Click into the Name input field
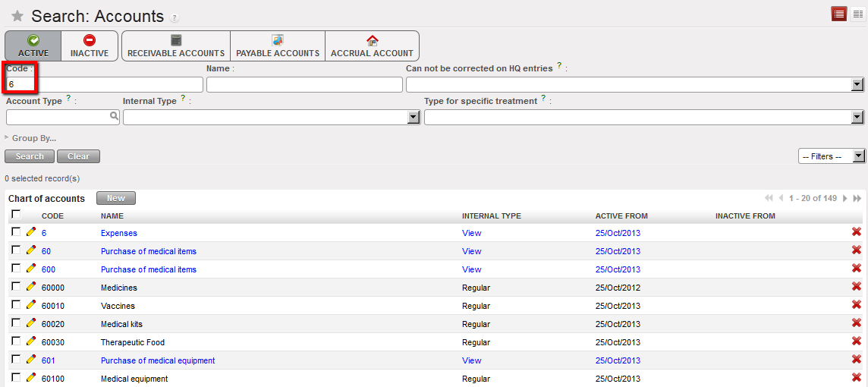The image size is (868, 387). tap(304, 85)
